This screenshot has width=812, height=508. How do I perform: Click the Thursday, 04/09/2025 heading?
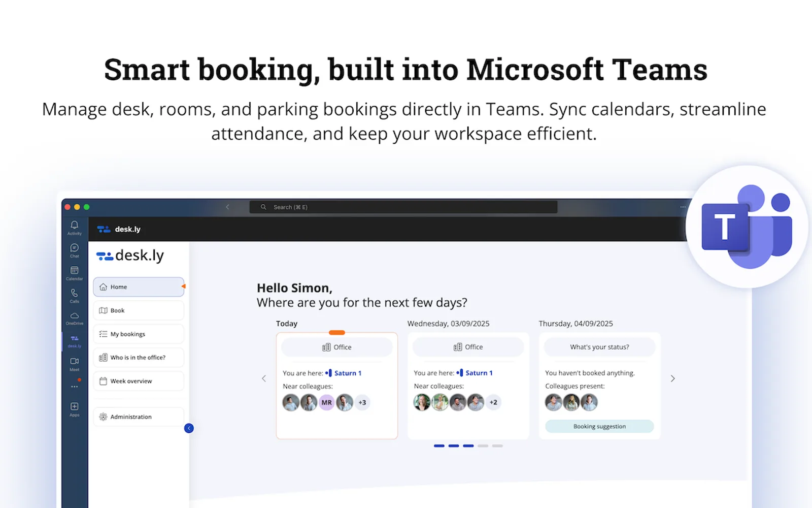pyautogui.click(x=576, y=324)
